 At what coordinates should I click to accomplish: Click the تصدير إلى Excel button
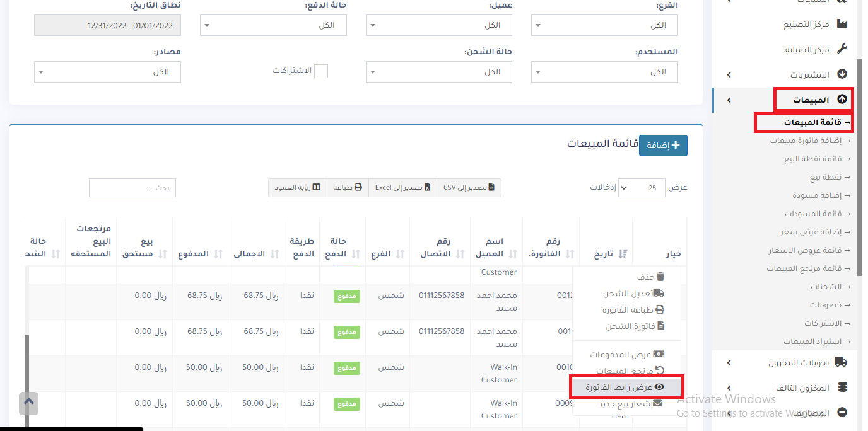click(402, 188)
